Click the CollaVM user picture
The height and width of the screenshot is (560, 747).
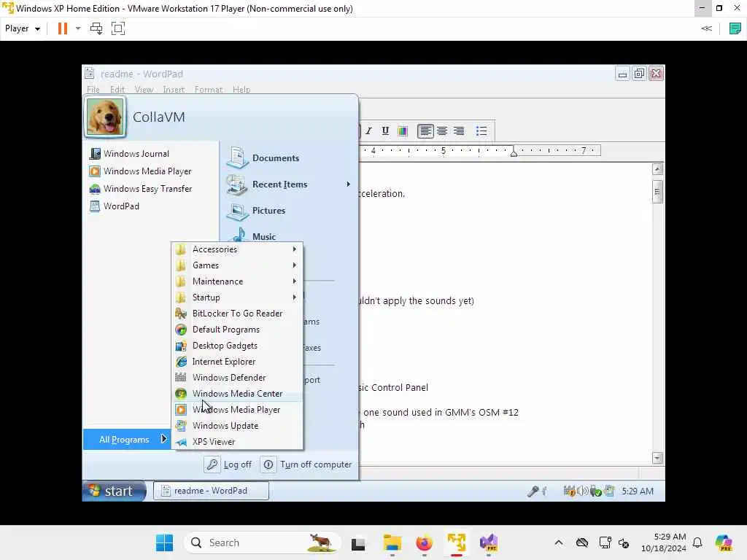pos(105,117)
